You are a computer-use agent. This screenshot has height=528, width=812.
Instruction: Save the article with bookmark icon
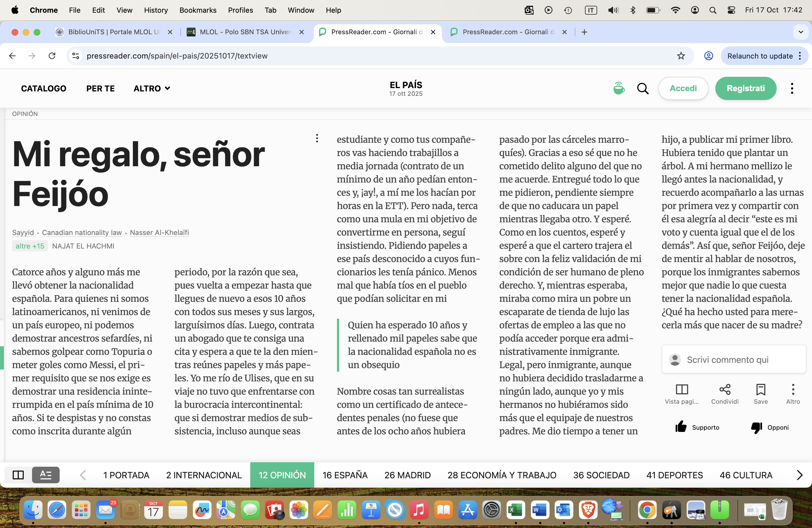click(760, 390)
